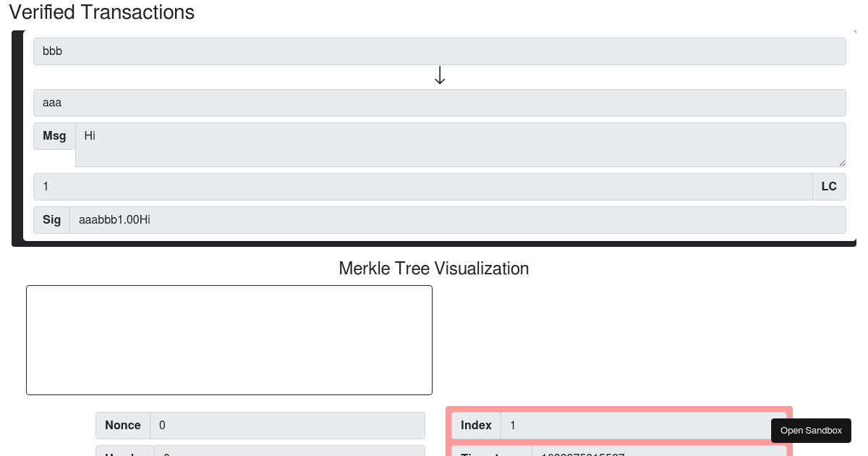Click the Index label box
Screen dimensions: 868x456
476,425
